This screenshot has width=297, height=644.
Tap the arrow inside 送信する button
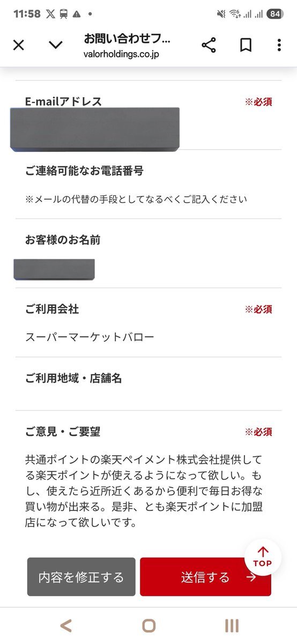pos(251,577)
